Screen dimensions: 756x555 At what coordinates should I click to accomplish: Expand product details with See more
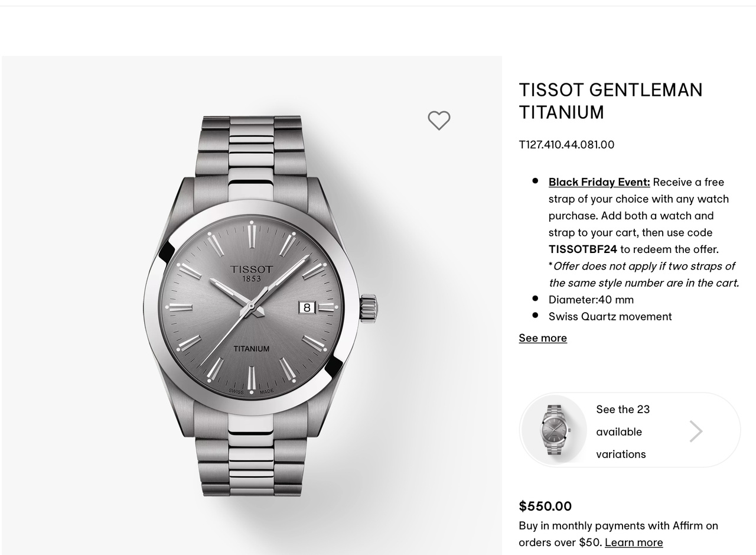[543, 337]
